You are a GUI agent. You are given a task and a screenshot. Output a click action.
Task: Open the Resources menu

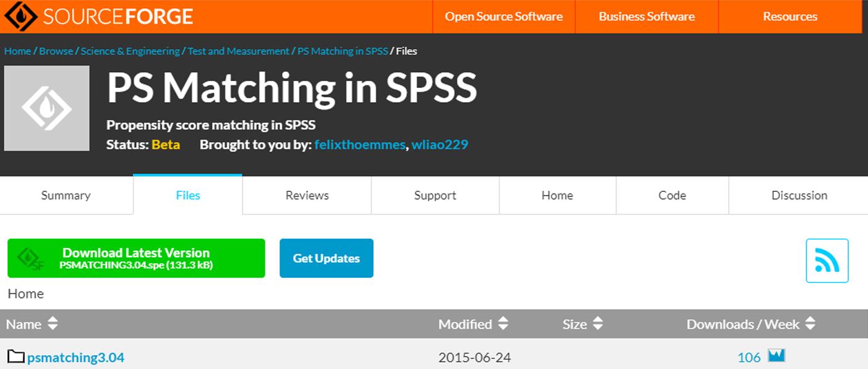pyautogui.click(x=790, y=17)
